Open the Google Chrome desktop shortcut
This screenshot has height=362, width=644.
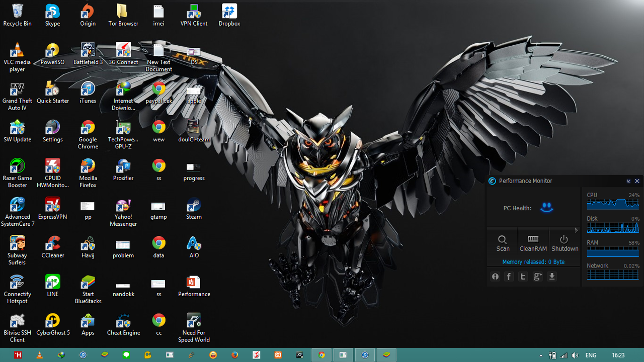pyautogui.click(x=88, y=135)
